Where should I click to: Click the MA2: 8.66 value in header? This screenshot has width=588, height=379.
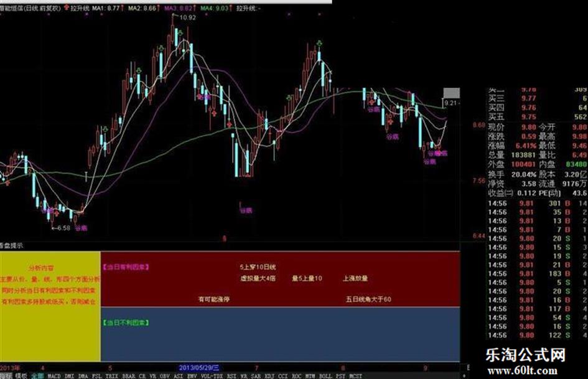point(142,8)
